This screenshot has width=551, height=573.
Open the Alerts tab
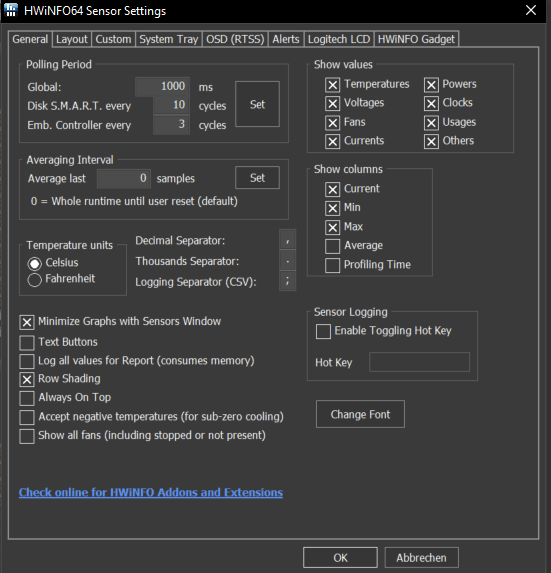[x=286, y=39]
